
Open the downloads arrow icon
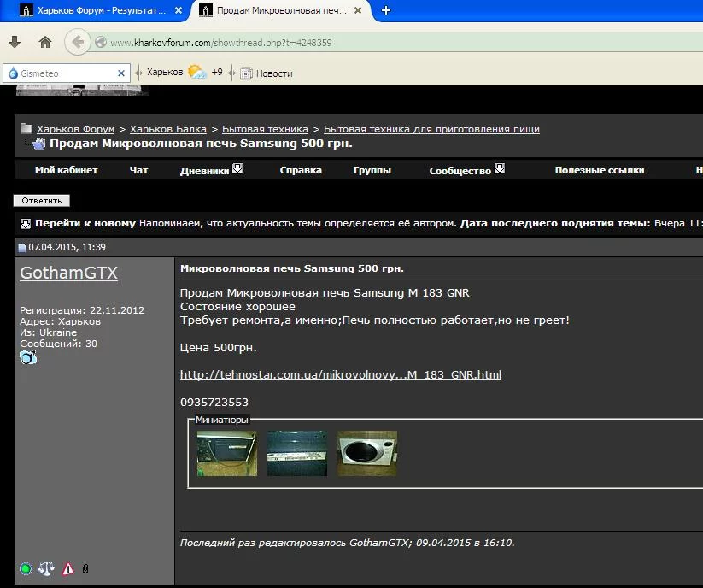tap(15, 42)
